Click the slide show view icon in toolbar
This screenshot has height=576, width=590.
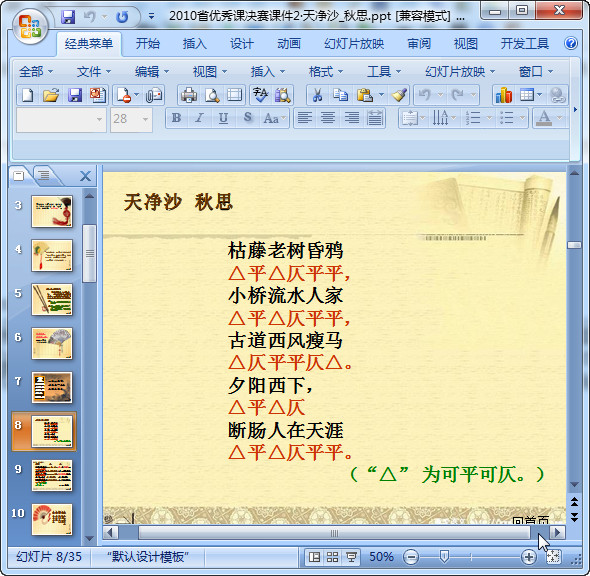(235, 95)
